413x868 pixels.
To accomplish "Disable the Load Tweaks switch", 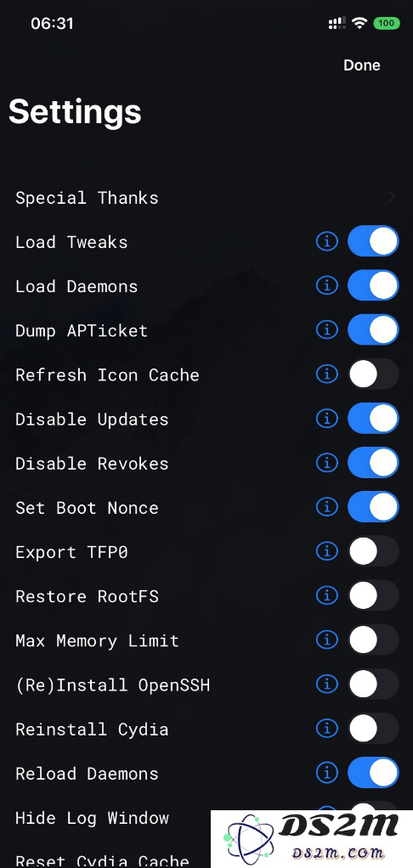I will (x=373, y=241).
